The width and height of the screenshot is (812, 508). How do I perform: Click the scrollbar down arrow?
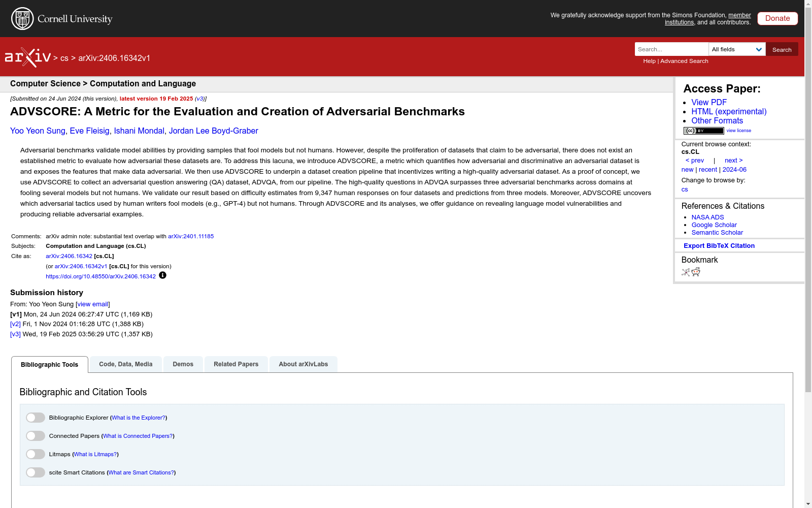point(808,504)
